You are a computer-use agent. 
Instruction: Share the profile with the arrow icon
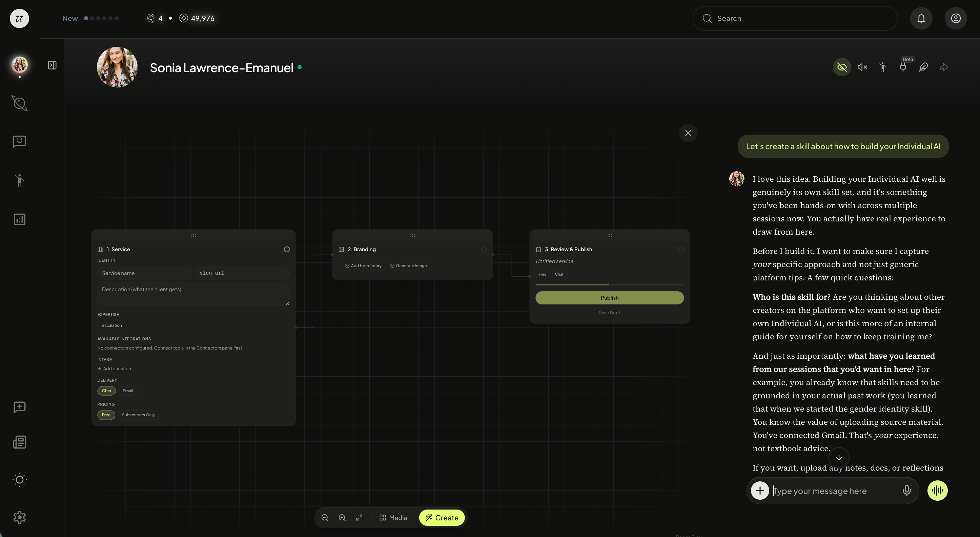tap(943, 67)
